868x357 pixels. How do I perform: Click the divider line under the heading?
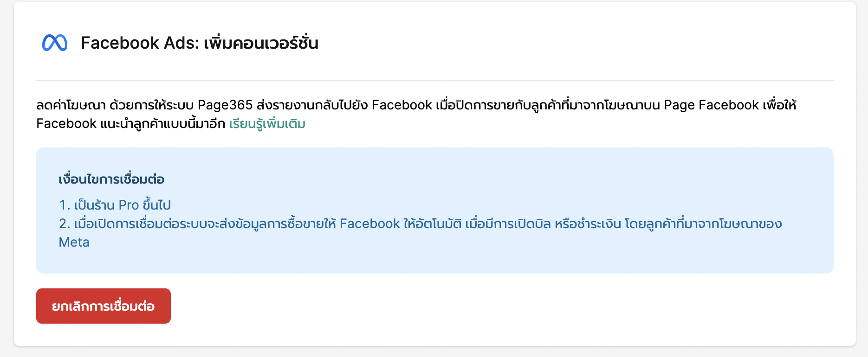tap(435, 80)
